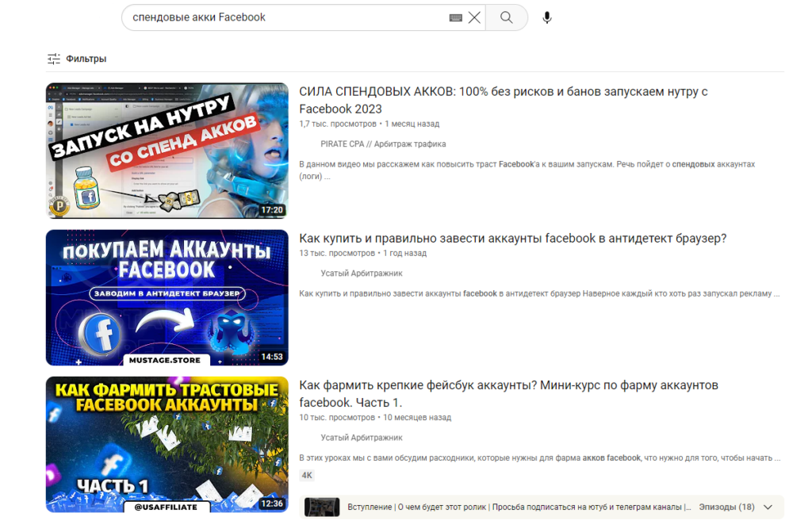Open thumbnail ЗАПУСК НА НУТРУ со спенд акков
The width and height of the screenshot is (812, 528).
[x=167, y=151]
